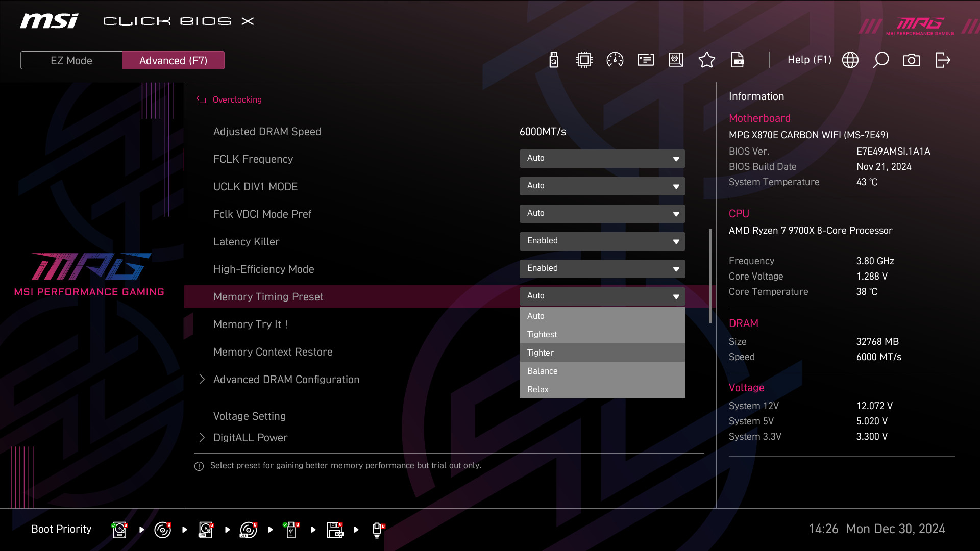Click the System 12V reading 12.072 V
Image resolution: width=980 pixels, height=551 pixels.
(x=875, y=406)
